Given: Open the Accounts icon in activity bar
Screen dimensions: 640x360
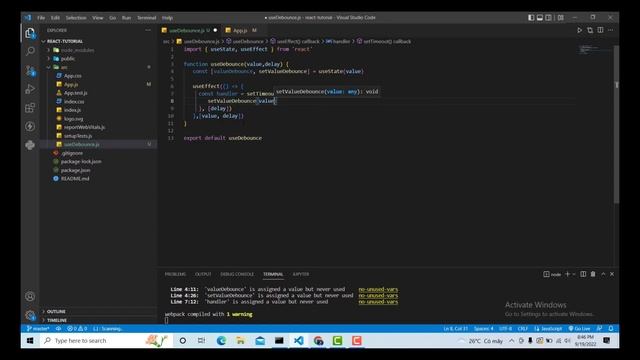Looking at the screenshot, I should coord(30,296).
